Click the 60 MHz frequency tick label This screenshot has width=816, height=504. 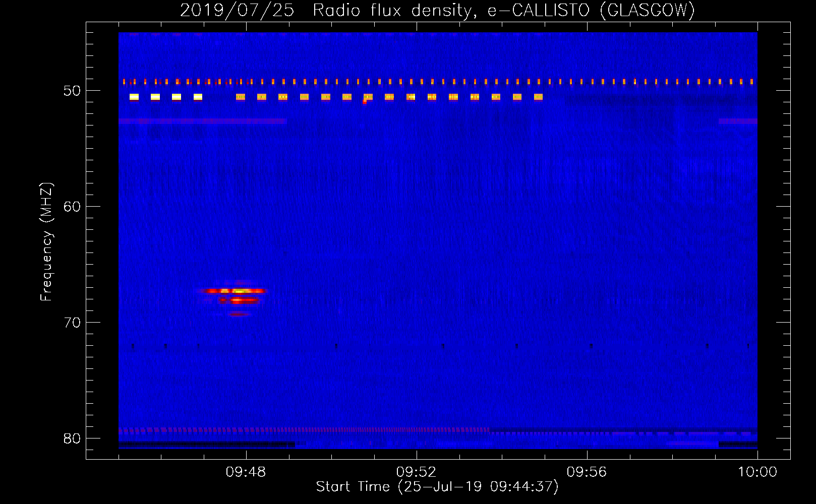click(x=72, y=207)
